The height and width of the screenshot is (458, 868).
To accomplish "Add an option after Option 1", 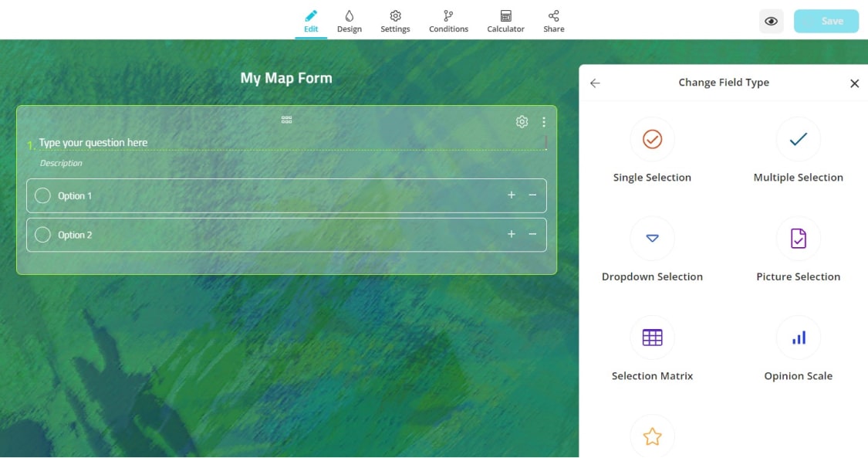I will pyautogui.click(x=511, y=195).
